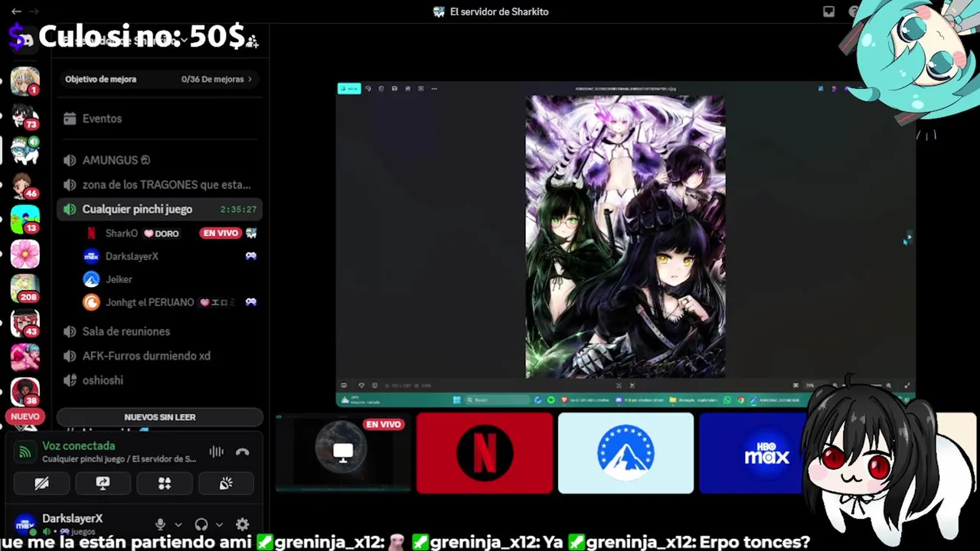The width and height of the screenshot is (980, 551).
Task: Join the AMUNGUS voice channel
Action: coord(159,160)
